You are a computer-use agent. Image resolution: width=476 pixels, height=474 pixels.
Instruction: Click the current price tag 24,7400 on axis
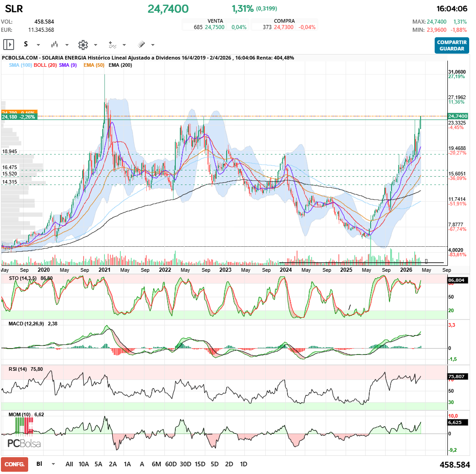click(458, 116)
